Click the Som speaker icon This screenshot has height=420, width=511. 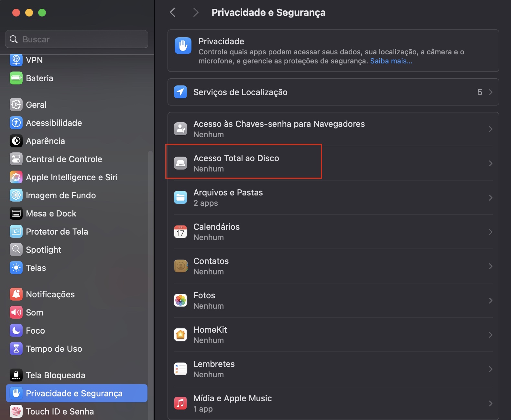tap(16, 312)
